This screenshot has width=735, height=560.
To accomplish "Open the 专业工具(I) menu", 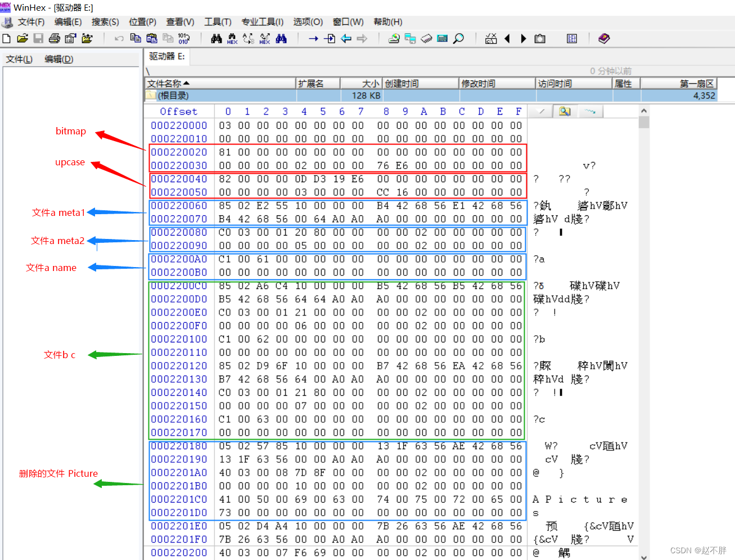I will tap(262, 22).
